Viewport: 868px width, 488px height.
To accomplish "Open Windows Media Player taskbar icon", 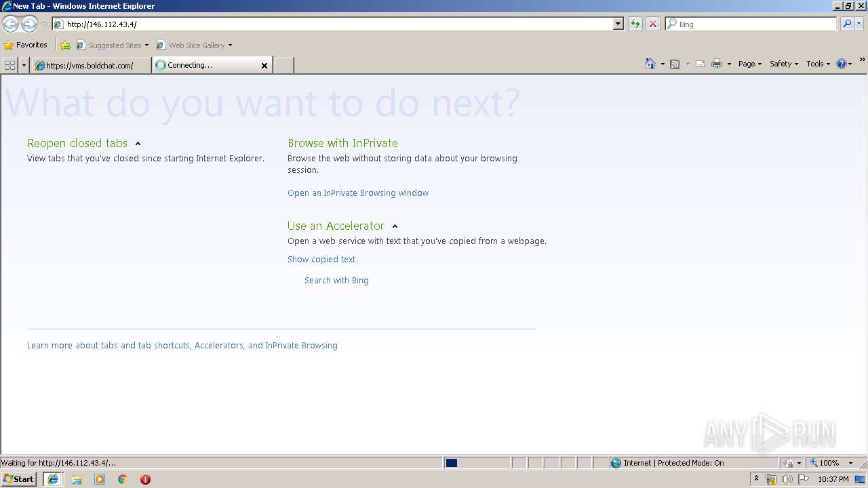I will point(100,479).
